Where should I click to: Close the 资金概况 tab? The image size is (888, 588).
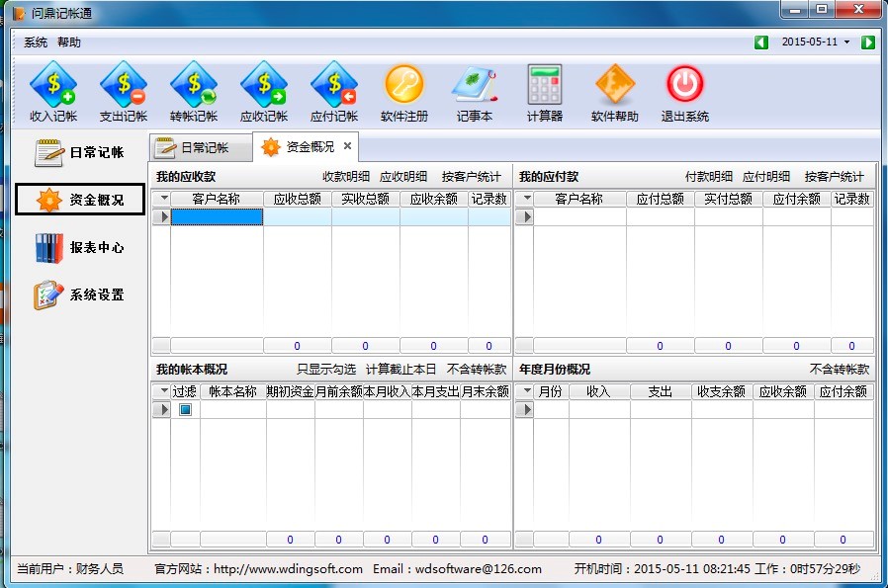(x=348, y=146)
